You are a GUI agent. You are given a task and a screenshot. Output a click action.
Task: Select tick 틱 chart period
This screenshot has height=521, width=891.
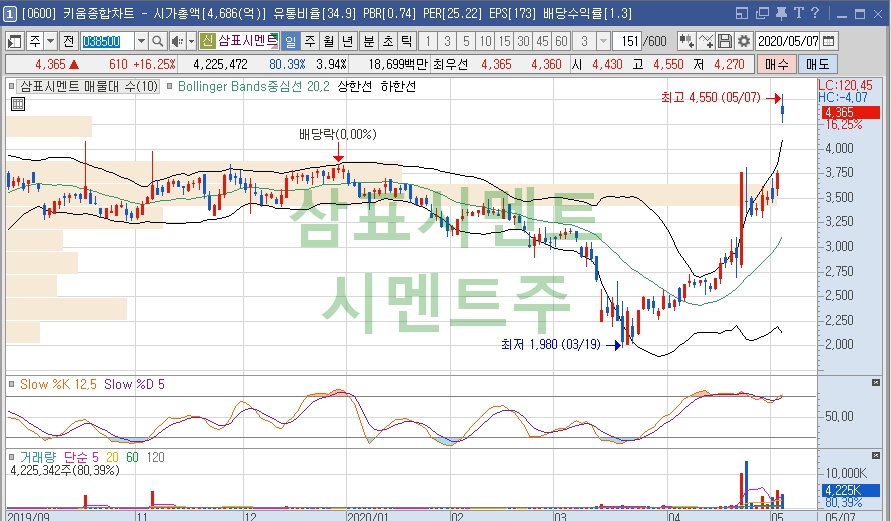406,41
